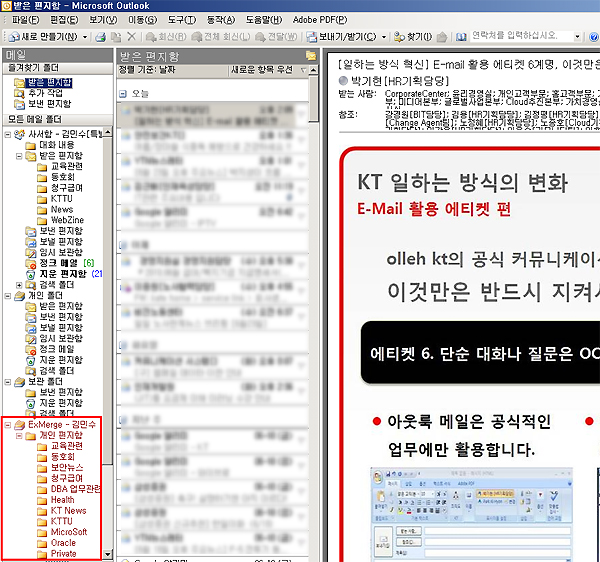Collapse the 보관 폴더 node
This screenshot has height=562, width=600.
[x=8, y=382]
